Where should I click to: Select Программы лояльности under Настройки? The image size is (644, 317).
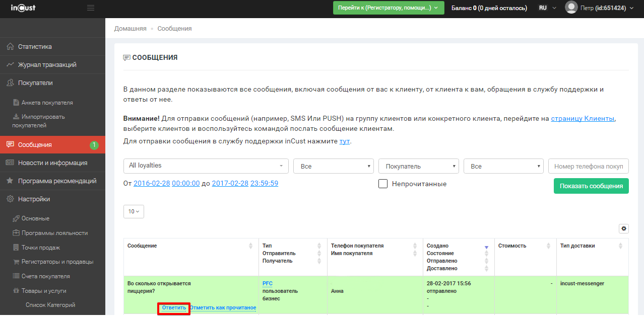pyautogui.click(x=54, y=233)
